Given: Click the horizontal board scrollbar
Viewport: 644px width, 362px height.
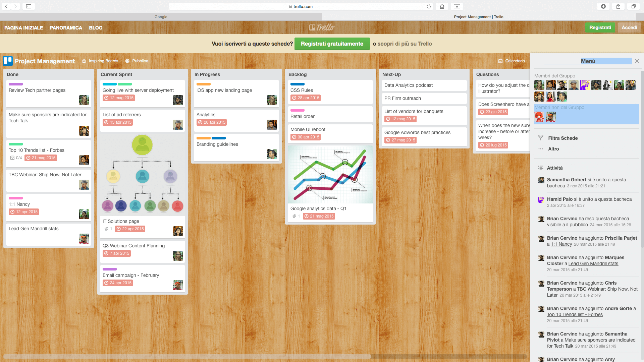Looking at the screenshot, I should point(187,357).
